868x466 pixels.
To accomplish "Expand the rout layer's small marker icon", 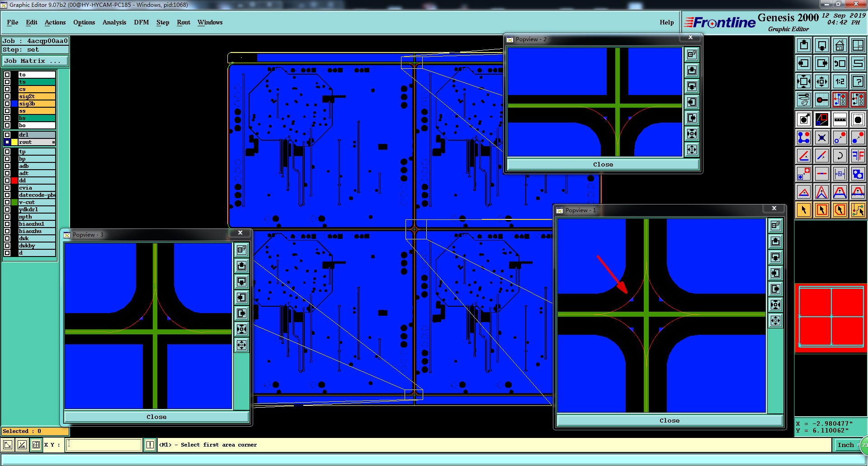I will [53, 142].
